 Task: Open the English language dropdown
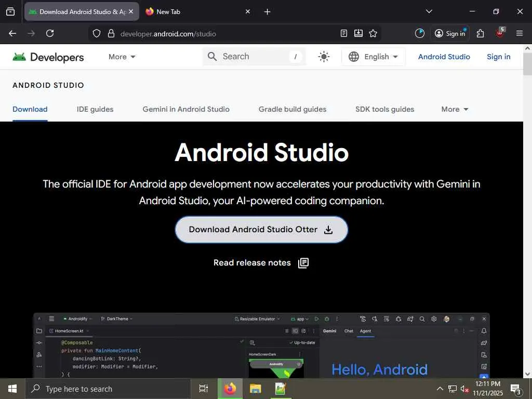373,57
